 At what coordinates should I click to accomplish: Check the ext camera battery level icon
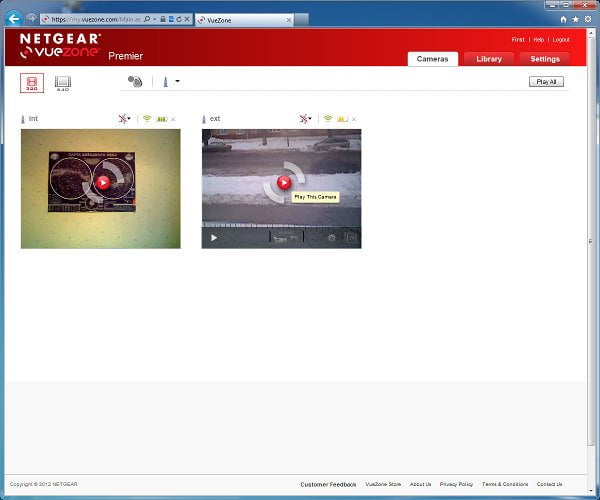[x=342, y=119]
